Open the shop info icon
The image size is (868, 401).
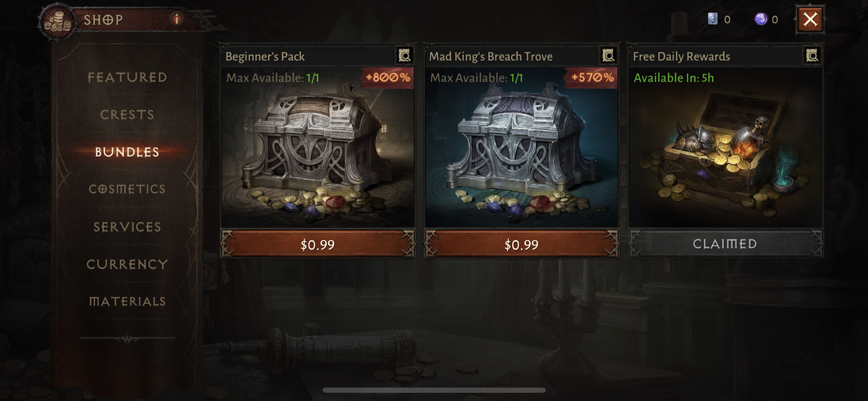(x=176, y=20)
